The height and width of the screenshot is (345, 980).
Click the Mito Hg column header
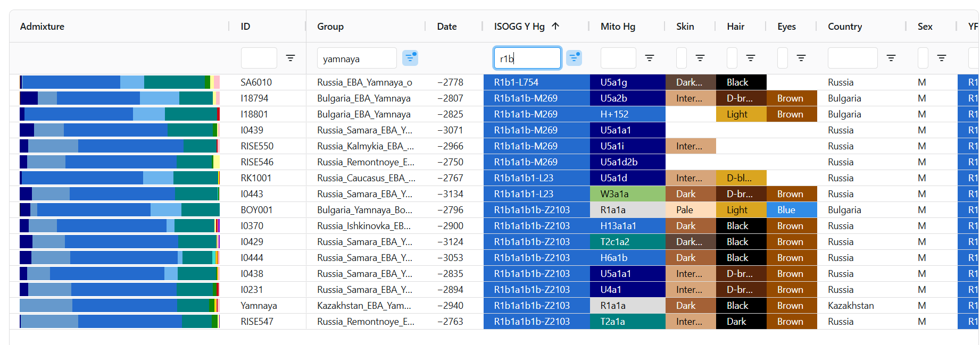(618, 27)
